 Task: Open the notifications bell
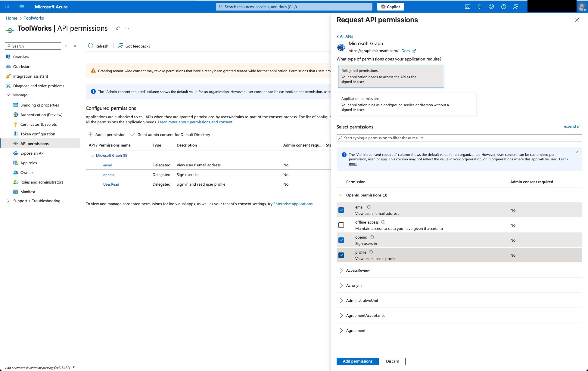pyautogui.click(x=480, y=6)
